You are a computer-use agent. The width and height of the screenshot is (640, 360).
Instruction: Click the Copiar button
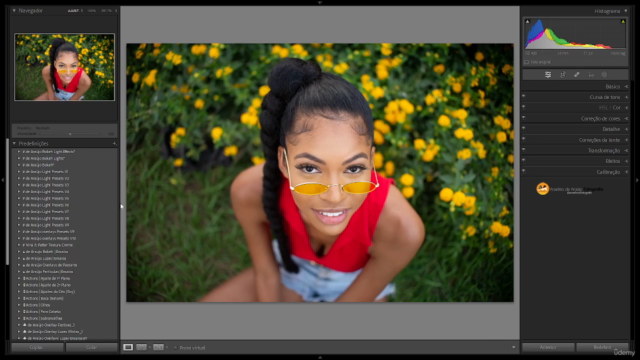click(37, 347)
